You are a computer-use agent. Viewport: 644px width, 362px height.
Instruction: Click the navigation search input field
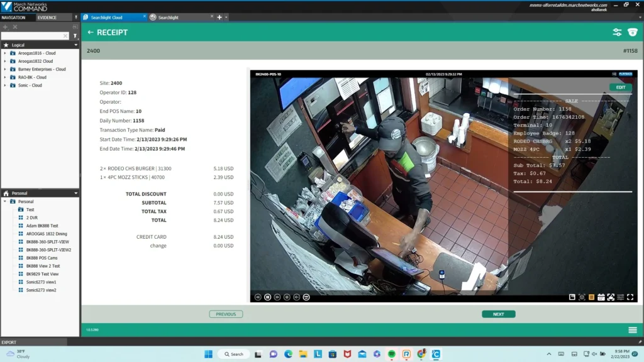35,36
